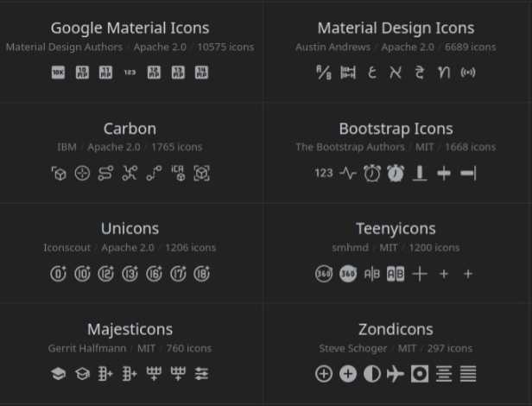Click the Austin Andrews author name
Viewport: 532px width, 406px height.
pyautogui.click(x=332, y=47)
